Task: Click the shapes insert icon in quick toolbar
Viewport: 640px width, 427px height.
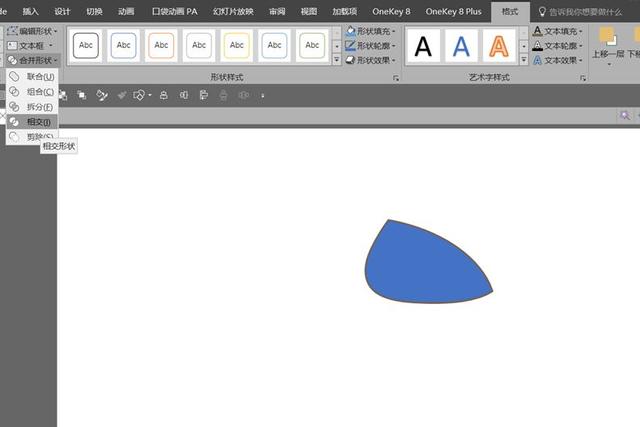Action: [139, 96]
